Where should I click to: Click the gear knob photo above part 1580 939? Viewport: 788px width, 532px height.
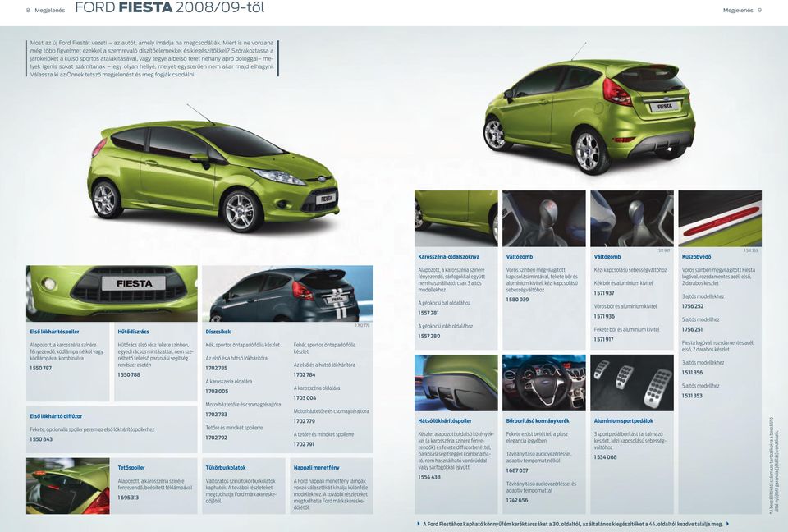coord(543,218)
